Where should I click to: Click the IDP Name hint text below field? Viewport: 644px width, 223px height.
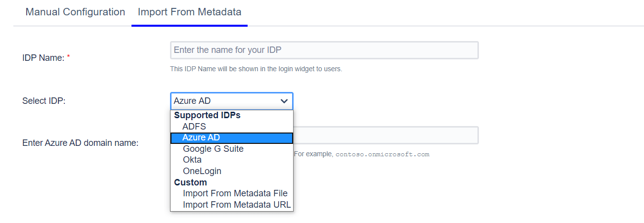pos(256,69)
